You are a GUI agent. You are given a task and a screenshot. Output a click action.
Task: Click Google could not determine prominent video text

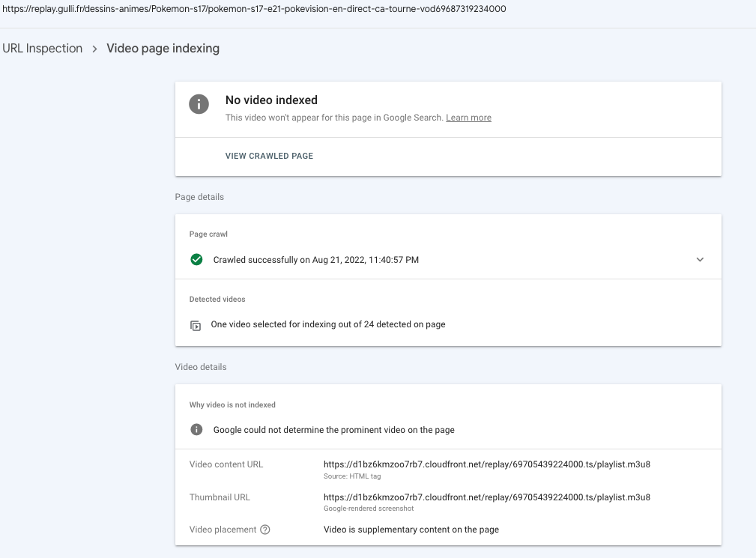pyautogui.click(x=333, y=430)
